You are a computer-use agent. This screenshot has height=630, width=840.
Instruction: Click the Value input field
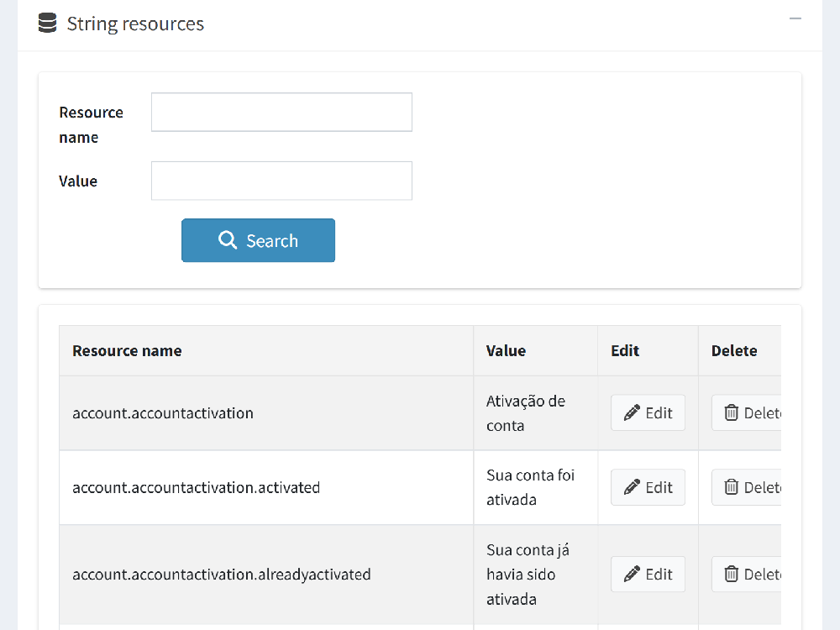(281, 181)
